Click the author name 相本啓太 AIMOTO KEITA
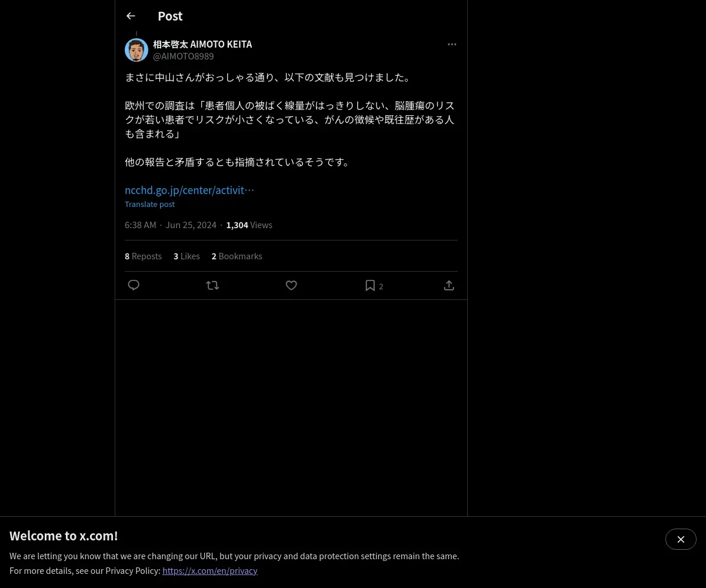706x588 pixels. (x=202, y=44)
